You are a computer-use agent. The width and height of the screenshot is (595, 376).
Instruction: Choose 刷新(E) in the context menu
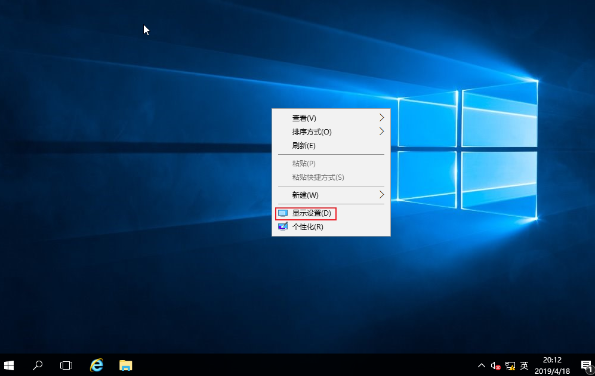[331, 146]
